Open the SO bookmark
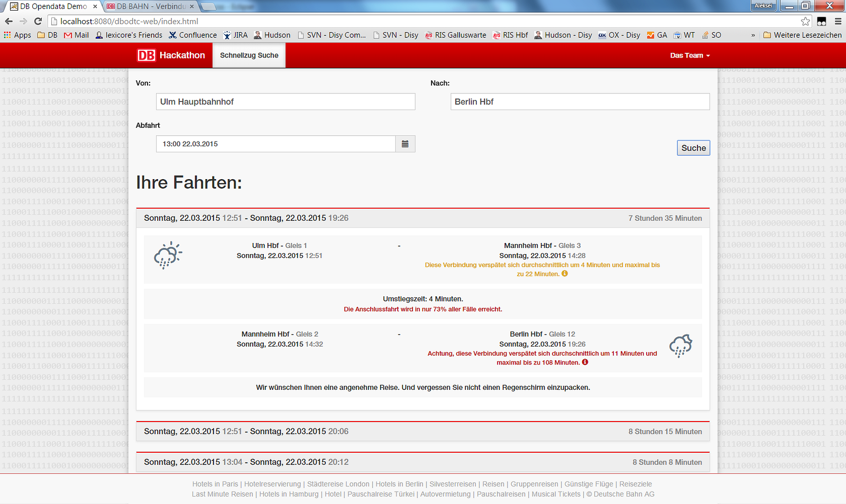Image resolution: width=846 pixels, height=504 pixels. pos(711,35)
